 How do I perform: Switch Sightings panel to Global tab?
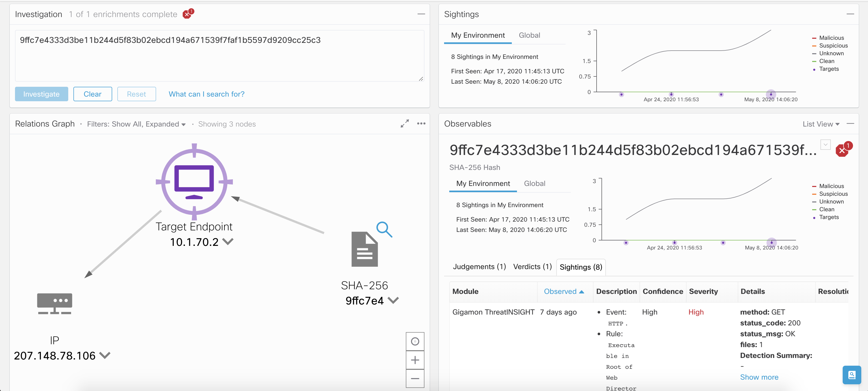click(529, 35)
